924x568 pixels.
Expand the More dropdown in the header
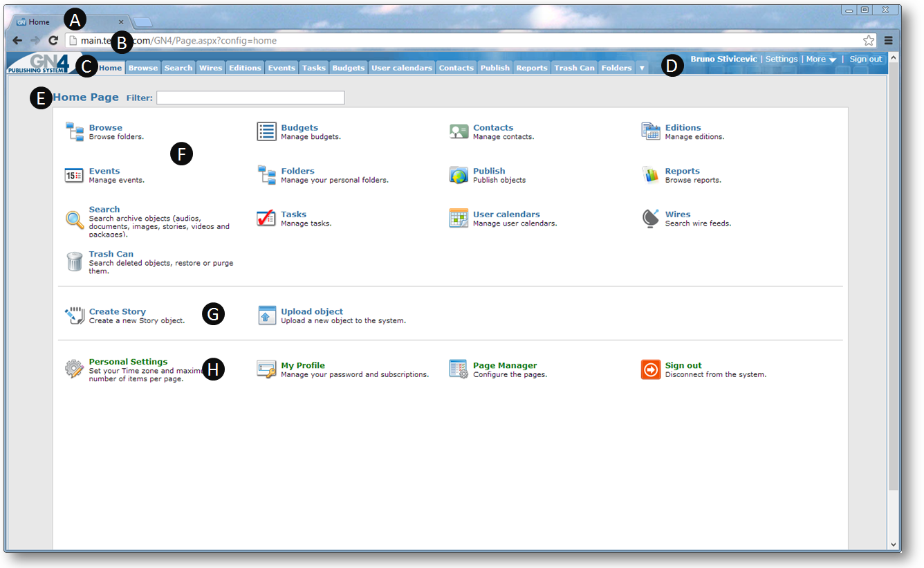tap(821, 59)
